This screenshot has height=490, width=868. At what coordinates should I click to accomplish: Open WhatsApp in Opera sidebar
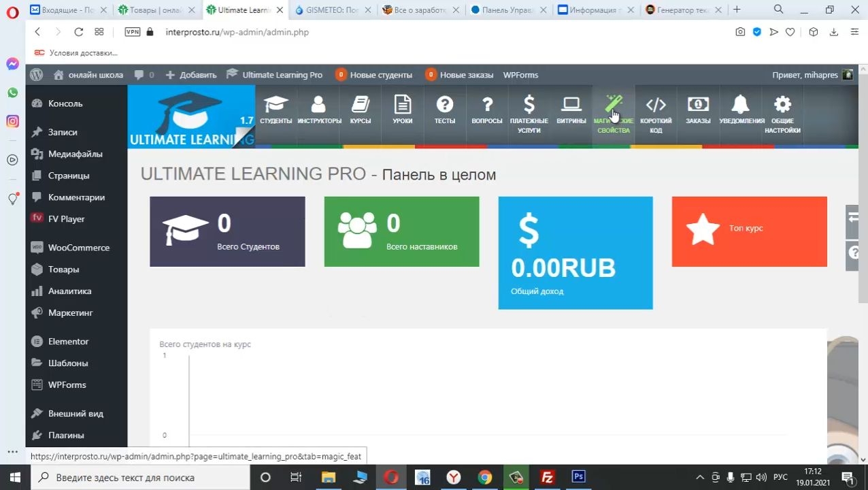click(12, 93)
